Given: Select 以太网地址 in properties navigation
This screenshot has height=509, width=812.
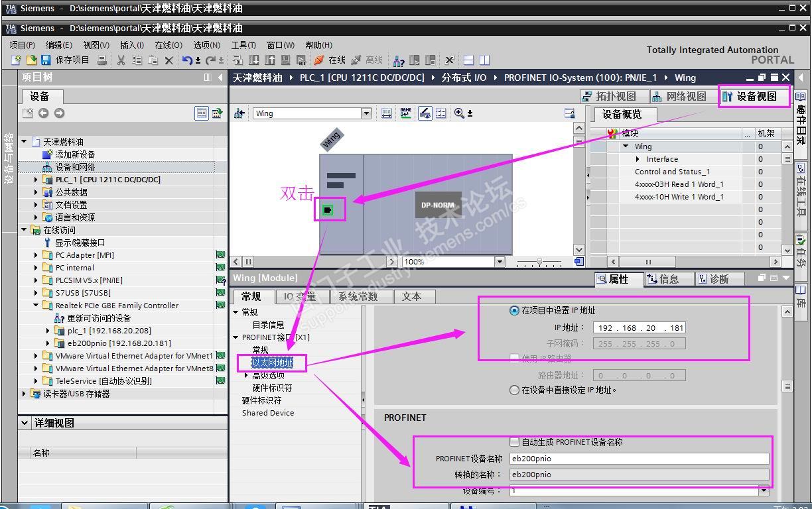Looking at the screenshot, I should pos(272,363).
